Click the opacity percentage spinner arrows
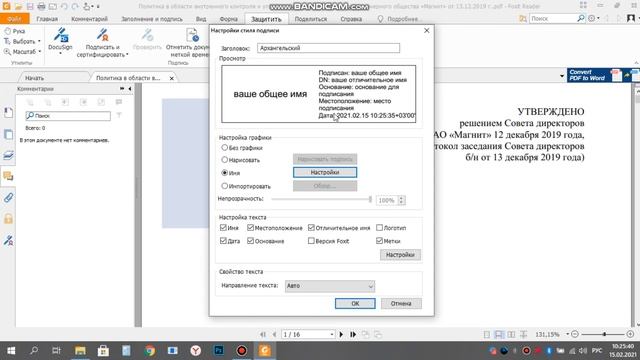 (402, 200)
